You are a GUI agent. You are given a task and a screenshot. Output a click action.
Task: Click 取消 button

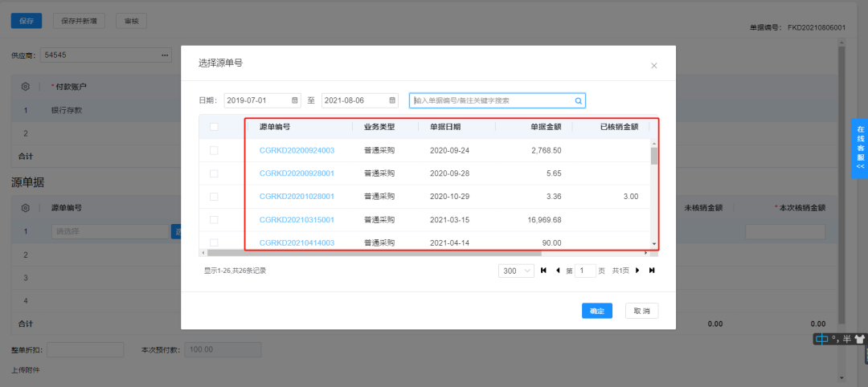tap(642, 311)
